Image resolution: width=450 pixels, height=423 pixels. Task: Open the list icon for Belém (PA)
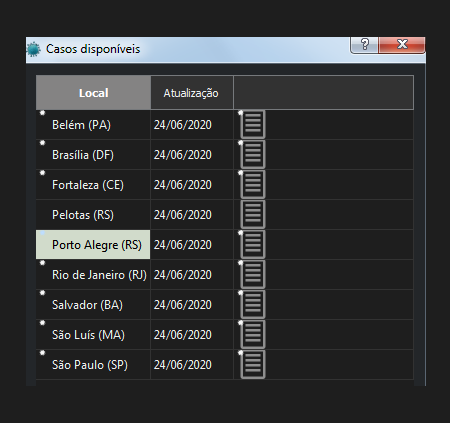point(253,124)
